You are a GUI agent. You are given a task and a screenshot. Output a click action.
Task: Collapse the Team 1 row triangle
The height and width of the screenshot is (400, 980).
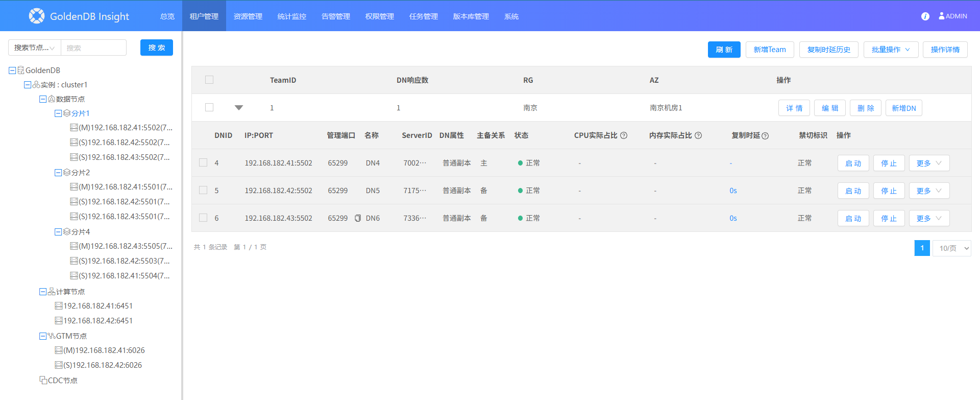239,107
